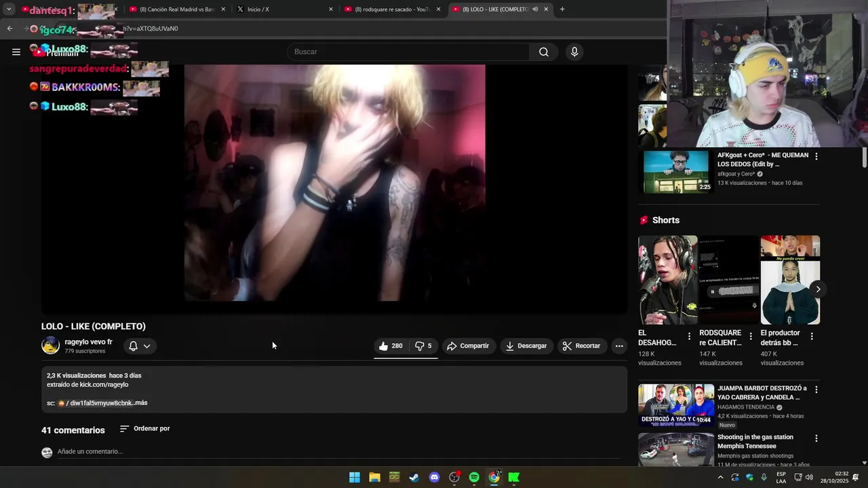
Task: Open tab search dropdown arrow
Action: tap(9, 9)
